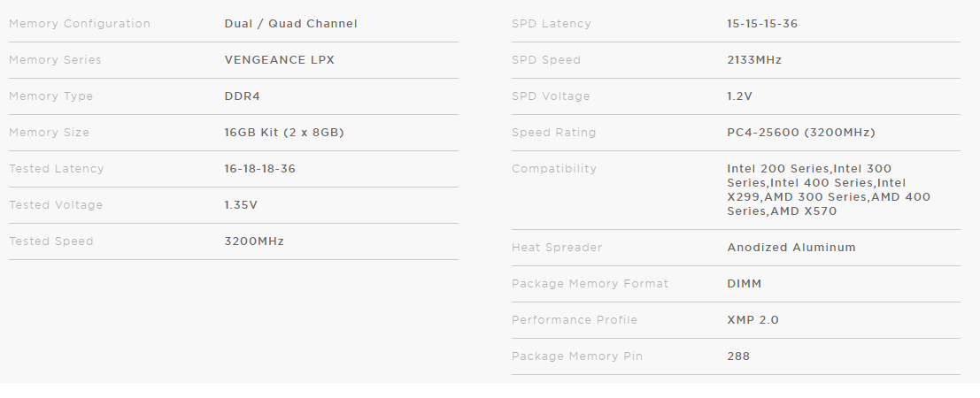Click the Memory Configuration label

80,24
